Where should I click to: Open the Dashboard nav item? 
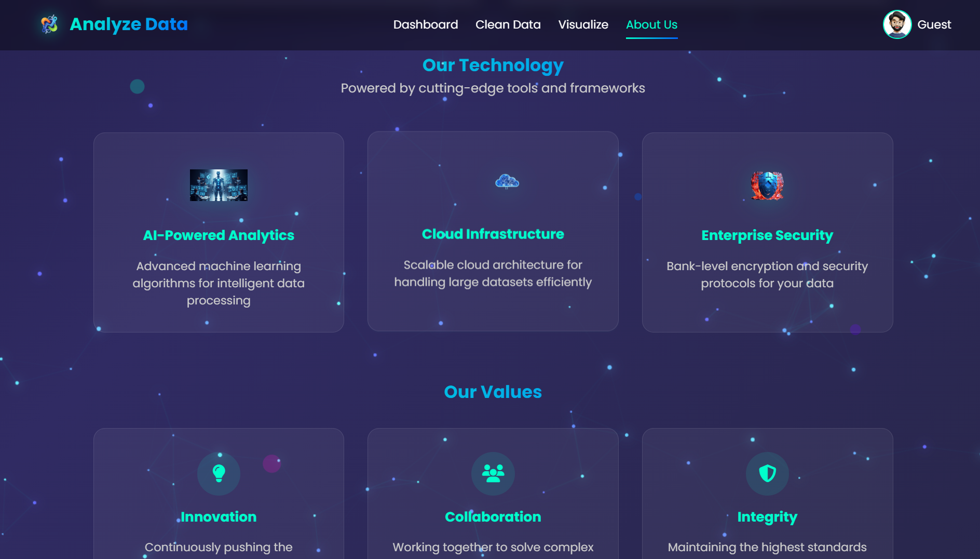tap(425, 24)
